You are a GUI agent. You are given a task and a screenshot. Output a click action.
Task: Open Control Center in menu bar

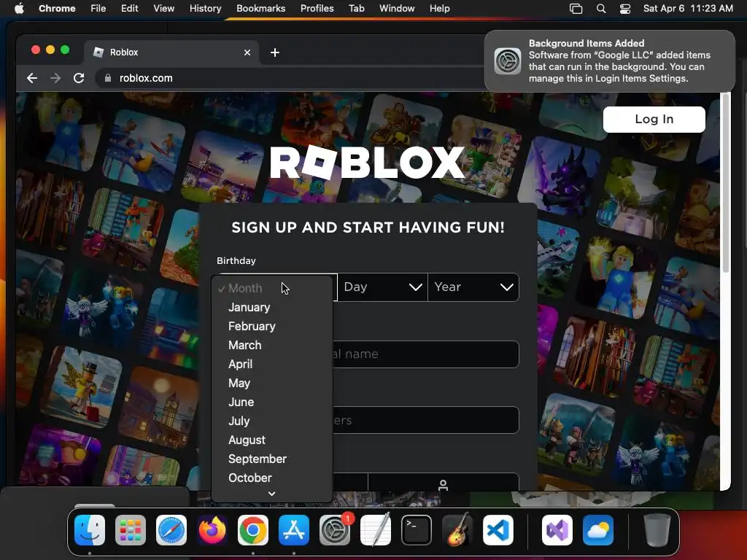[625, 9]
